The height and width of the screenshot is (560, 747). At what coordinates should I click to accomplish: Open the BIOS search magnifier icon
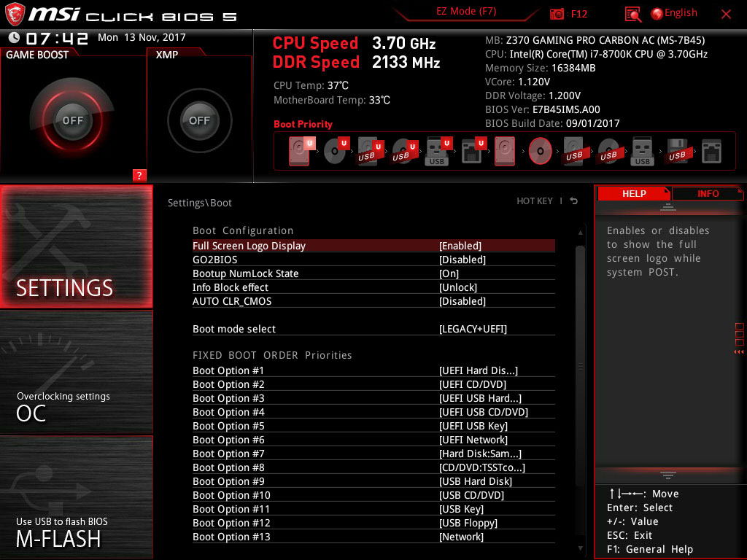(x=632, y=14)
